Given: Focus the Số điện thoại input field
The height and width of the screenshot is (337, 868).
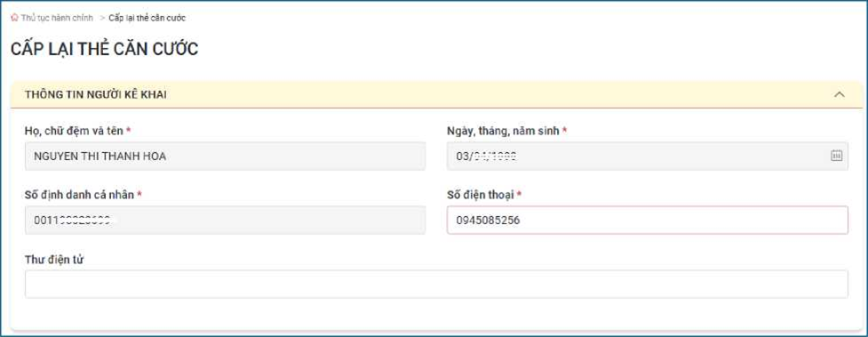Looking at the screenshot, I should pyautogui.click(x=647, y=220).
